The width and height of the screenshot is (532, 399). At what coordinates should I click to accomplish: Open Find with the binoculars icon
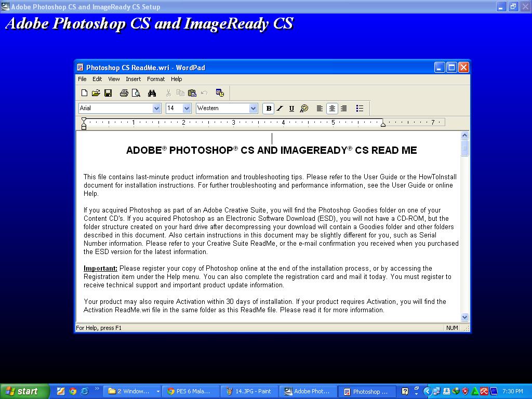coord(152,92)
